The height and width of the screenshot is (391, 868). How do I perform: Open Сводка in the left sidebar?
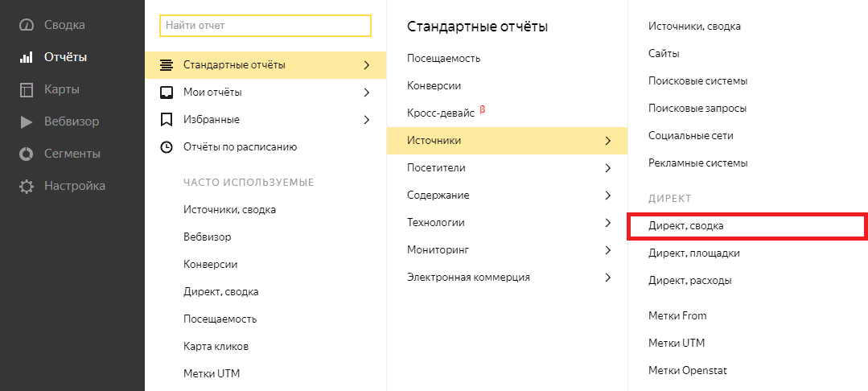tap(64, 26)
